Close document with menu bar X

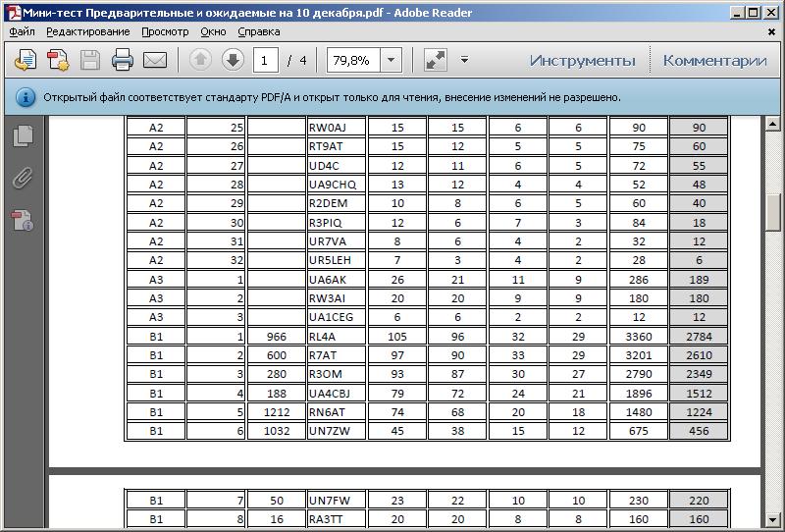771,31
